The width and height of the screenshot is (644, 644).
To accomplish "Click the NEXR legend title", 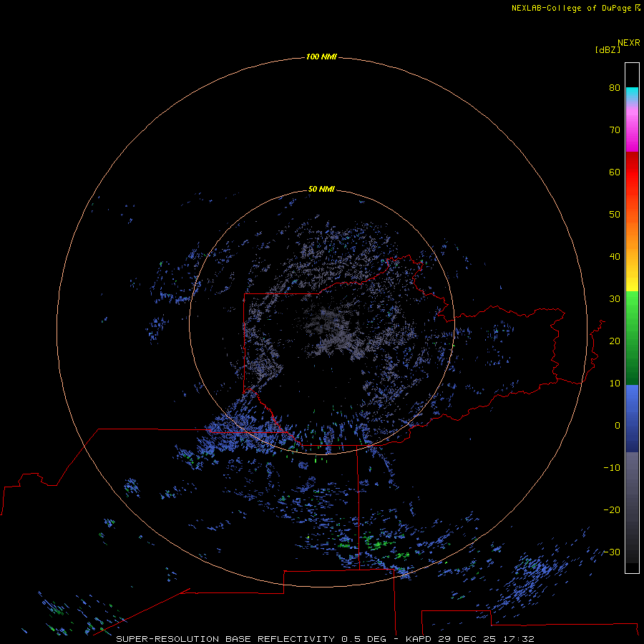I will (629, 43).
